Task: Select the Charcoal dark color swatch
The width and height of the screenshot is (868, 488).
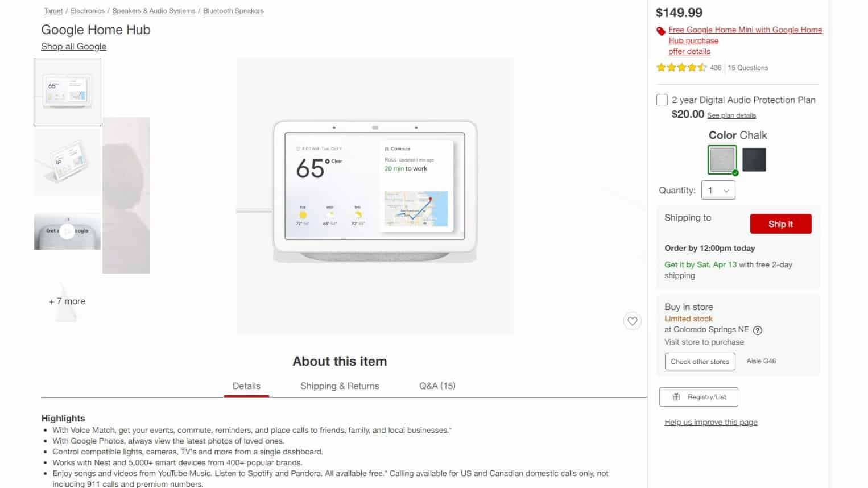Action: pyautogui.click(x=754, y=160)
